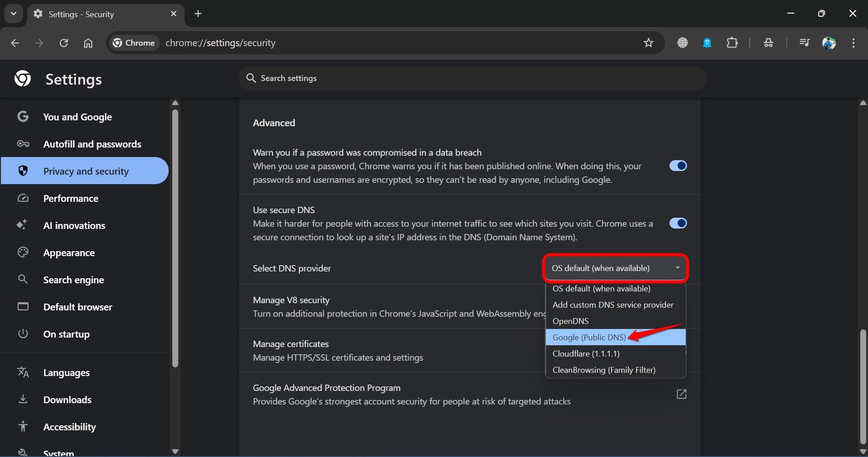Image resolution: width=868 pixels, height=457 pixels.
Task: Toggle Use secure DNS switch
Action: [678, 223]
